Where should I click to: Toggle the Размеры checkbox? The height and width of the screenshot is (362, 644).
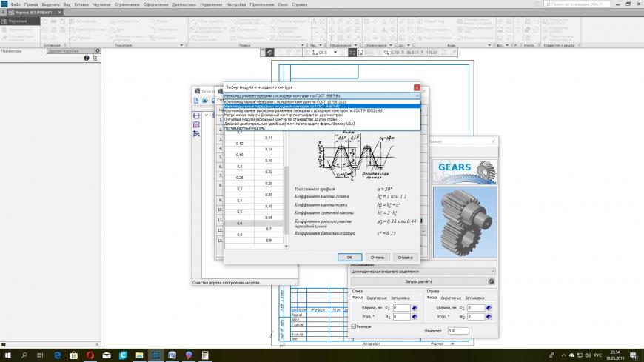354,326
